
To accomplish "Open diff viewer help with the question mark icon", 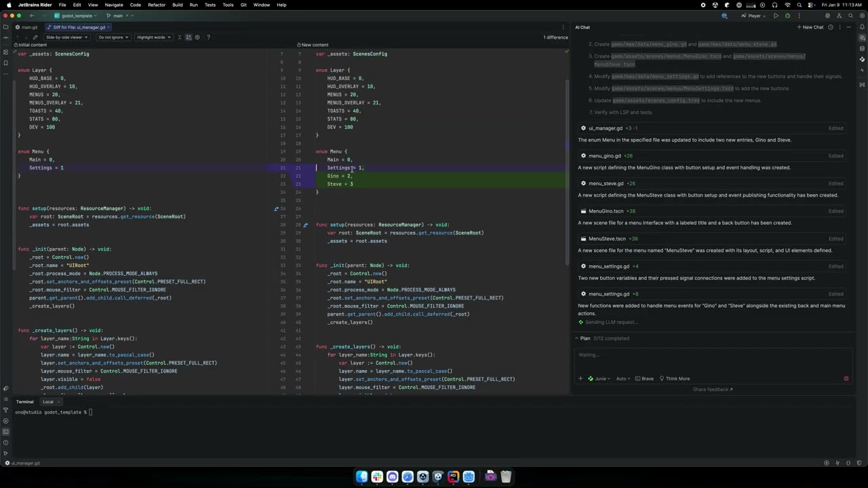I will [x=208, y=37].
